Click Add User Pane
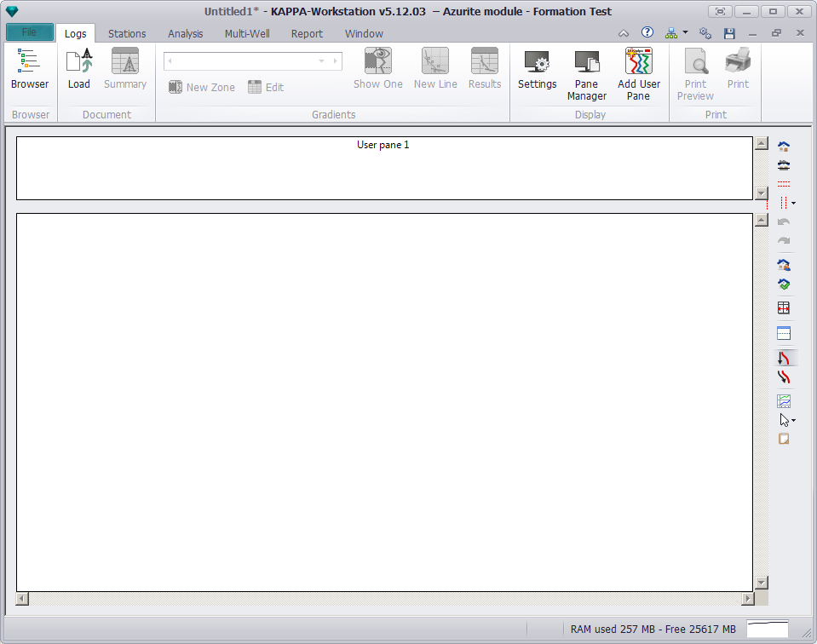 (639, 74)
